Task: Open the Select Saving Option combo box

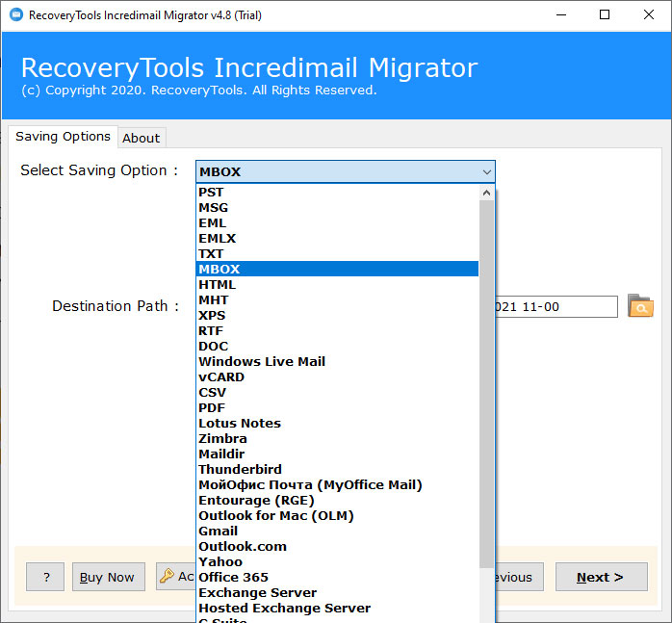Action: tap(345, 171)
